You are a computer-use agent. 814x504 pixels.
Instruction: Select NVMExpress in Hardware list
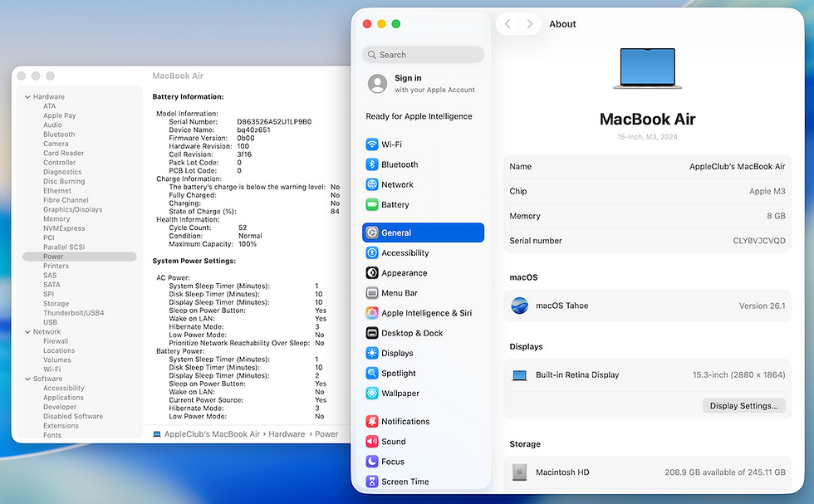tap(64, 228)
